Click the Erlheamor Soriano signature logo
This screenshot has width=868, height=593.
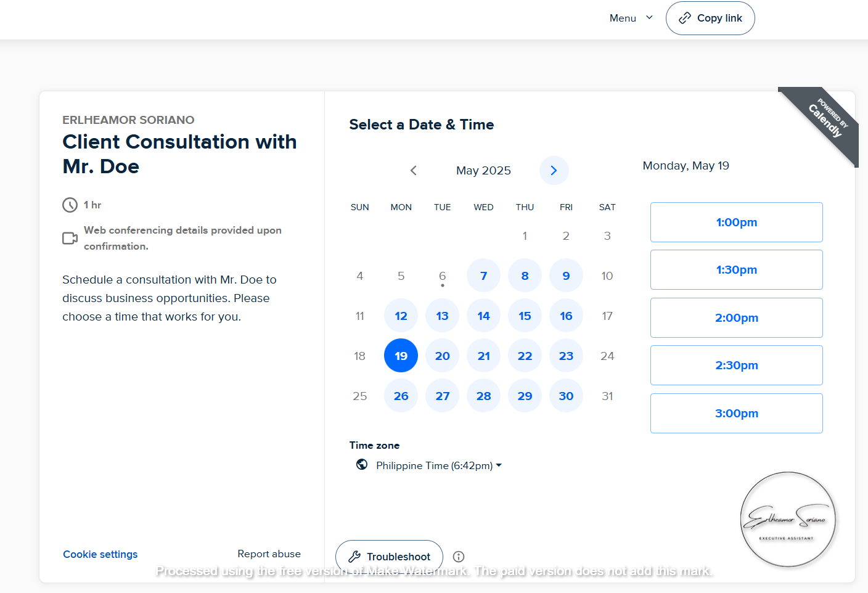pyautogui.click(x=787, y=519)
